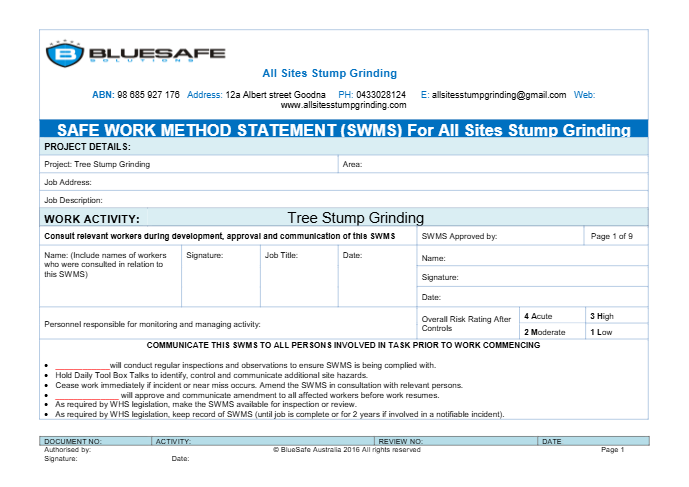Click the 'All Sites Stump Grinding' company heading
This screenshot has width=689, height=487.
pyautogui.click(x=330, y=73)
